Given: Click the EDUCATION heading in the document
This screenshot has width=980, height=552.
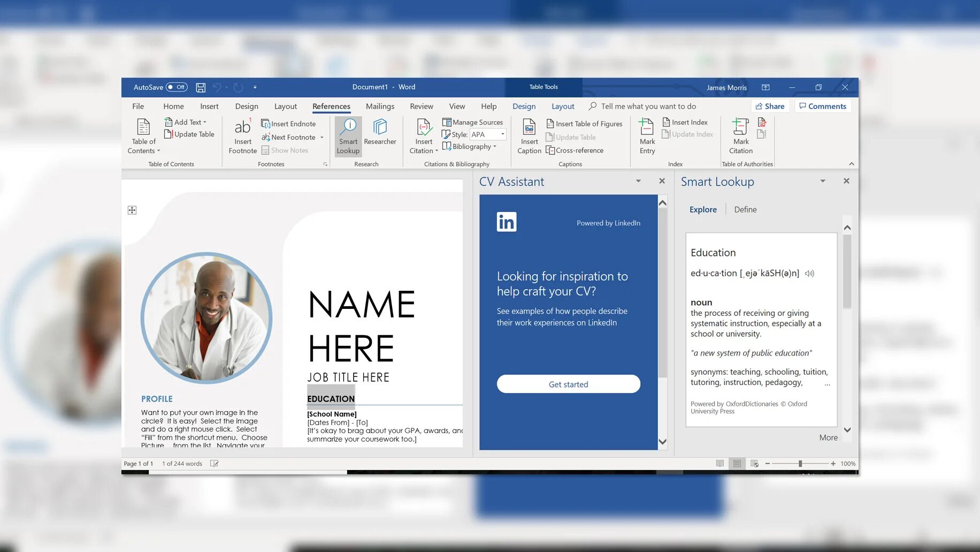Looking at the screenshot, I should pyautogui.click(x=331, y=399).
